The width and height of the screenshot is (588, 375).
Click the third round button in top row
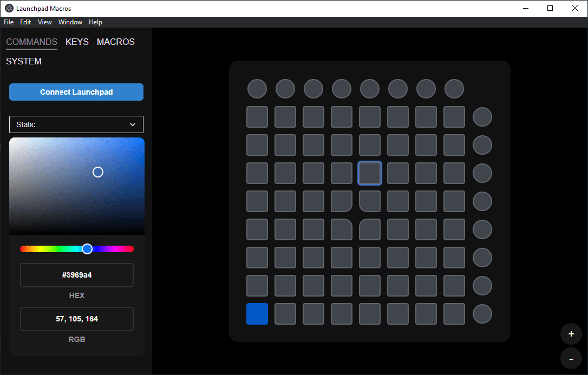313,89
